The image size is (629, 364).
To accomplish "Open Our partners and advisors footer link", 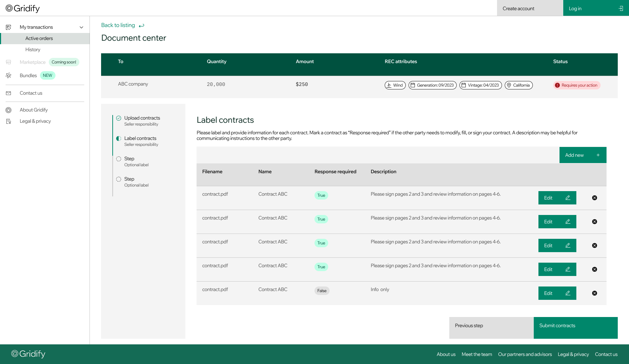I will click(x=525, y=354).
